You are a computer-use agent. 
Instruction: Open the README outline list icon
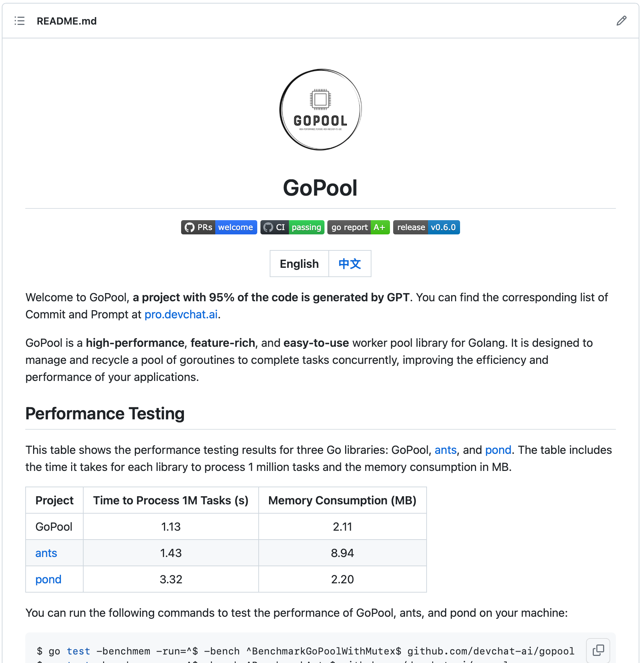(x=20, y=21)
